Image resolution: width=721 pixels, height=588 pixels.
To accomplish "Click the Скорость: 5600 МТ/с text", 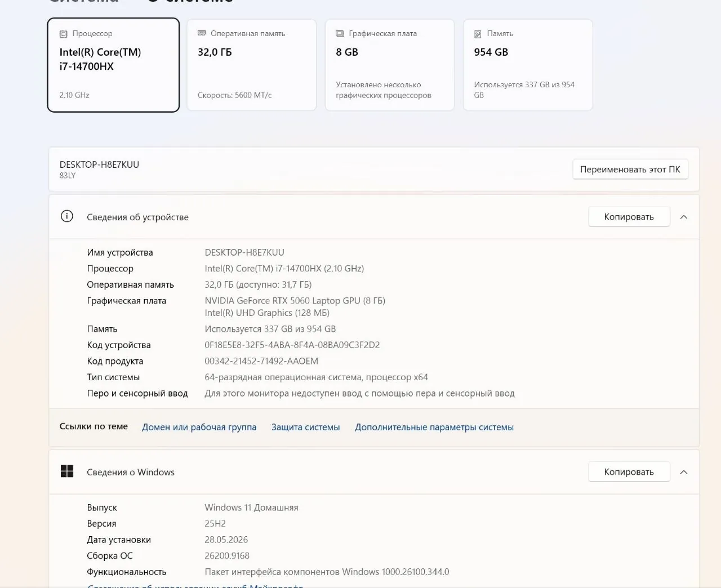I will (x=234, y=95).
